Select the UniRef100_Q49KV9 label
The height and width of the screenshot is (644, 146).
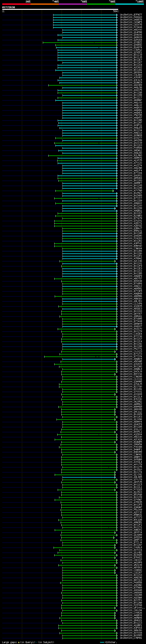(131, 37)
